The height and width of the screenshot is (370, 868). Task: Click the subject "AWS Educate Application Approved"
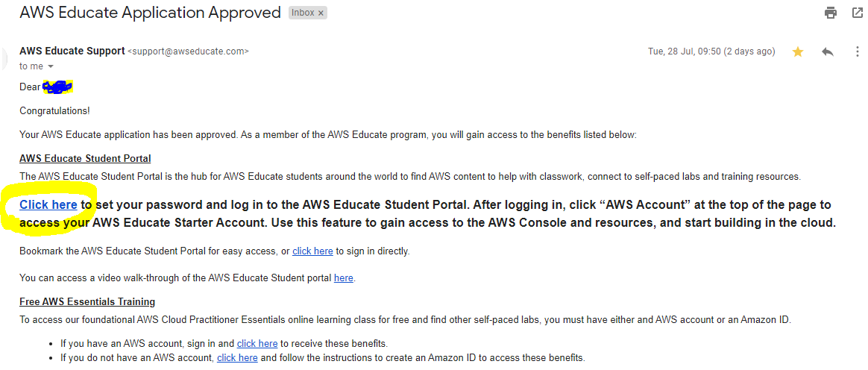pyautogui.click(x=150, y=13)
